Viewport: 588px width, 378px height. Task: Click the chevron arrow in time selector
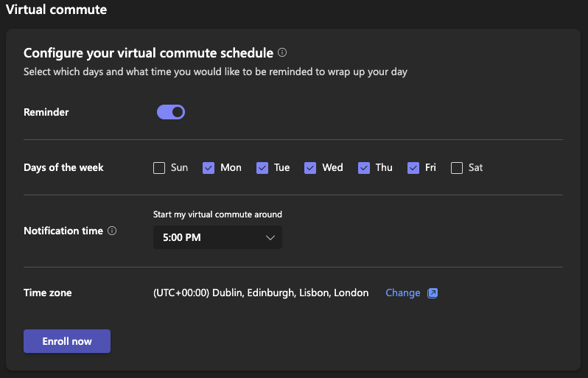click(270, 237)
